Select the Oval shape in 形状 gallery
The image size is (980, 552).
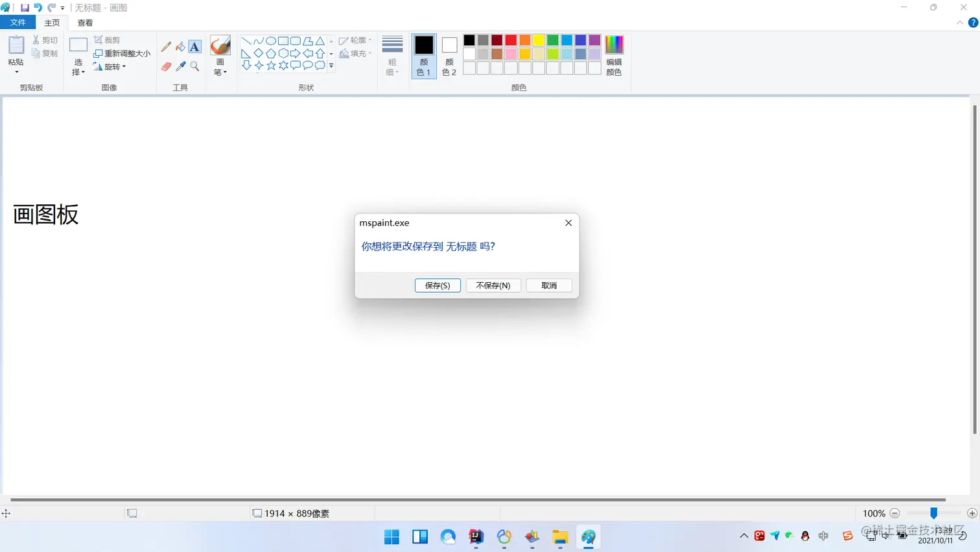270,40
